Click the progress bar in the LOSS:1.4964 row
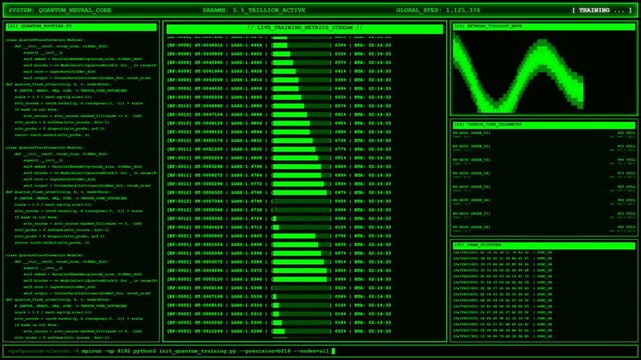This screenshot has height=360, width=641. (x=301, y=45)
